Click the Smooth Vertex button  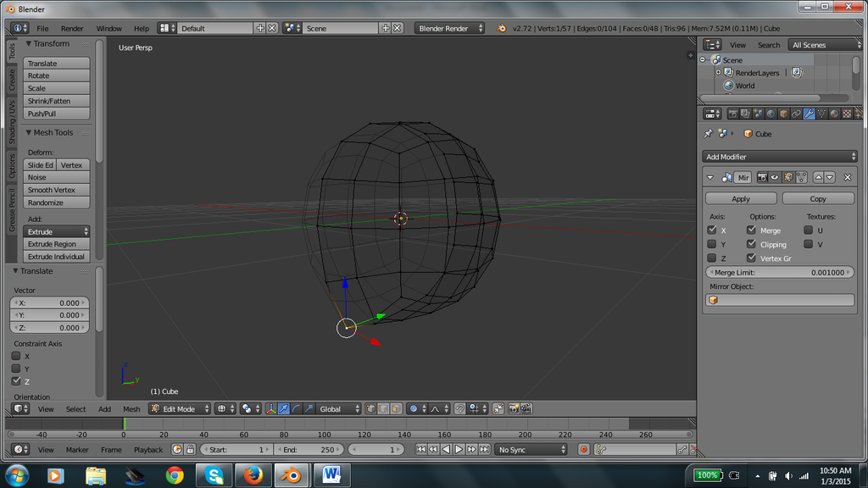[x=56, y=190]
